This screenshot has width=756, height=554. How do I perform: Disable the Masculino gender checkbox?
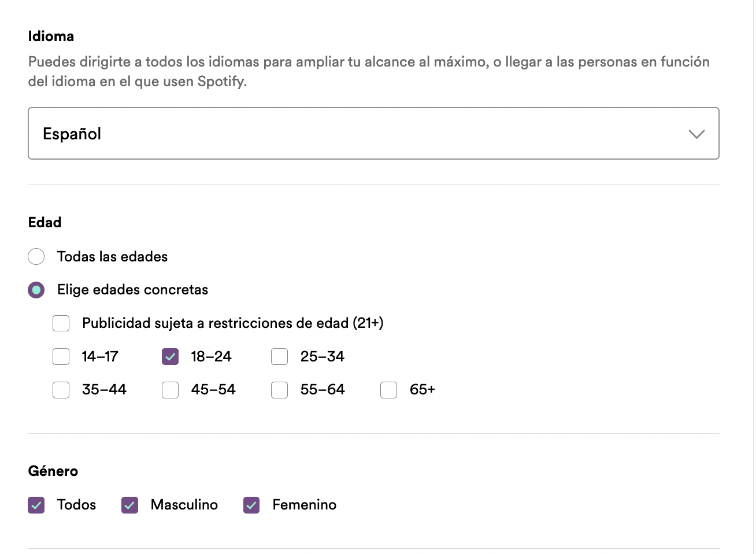click(129, 505)
